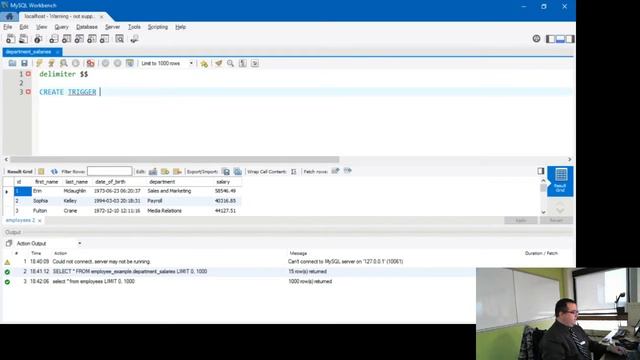Save the script with the floppy icon

24,63
